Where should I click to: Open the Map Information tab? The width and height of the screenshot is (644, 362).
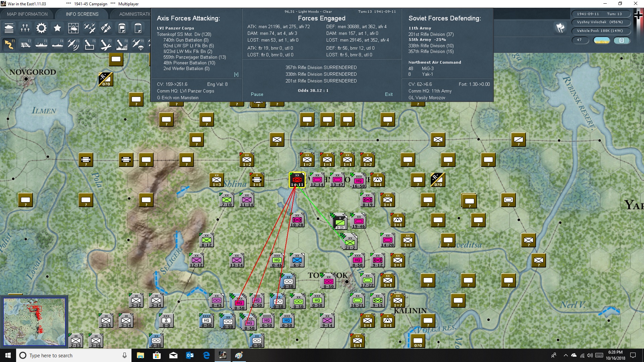point(27,14)
